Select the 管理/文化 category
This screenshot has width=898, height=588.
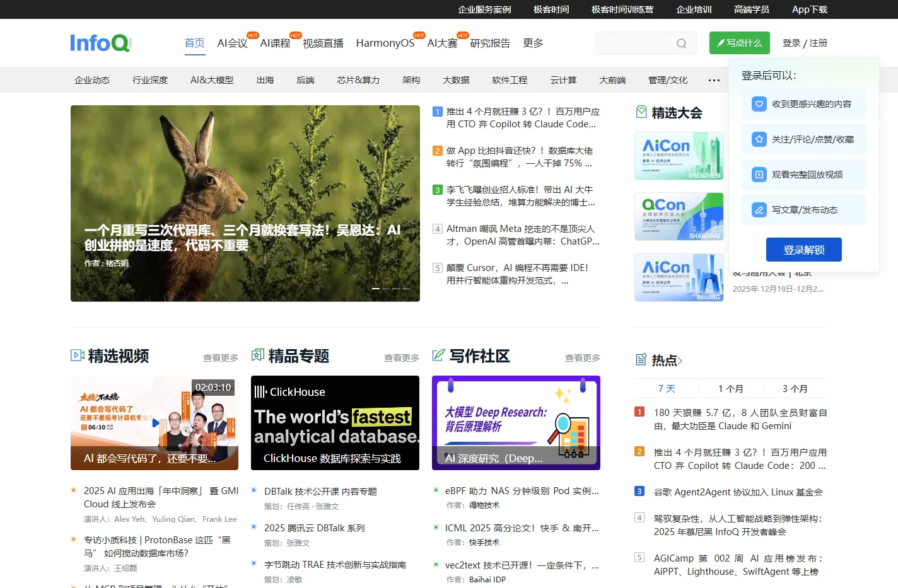[x=668, y=80]
